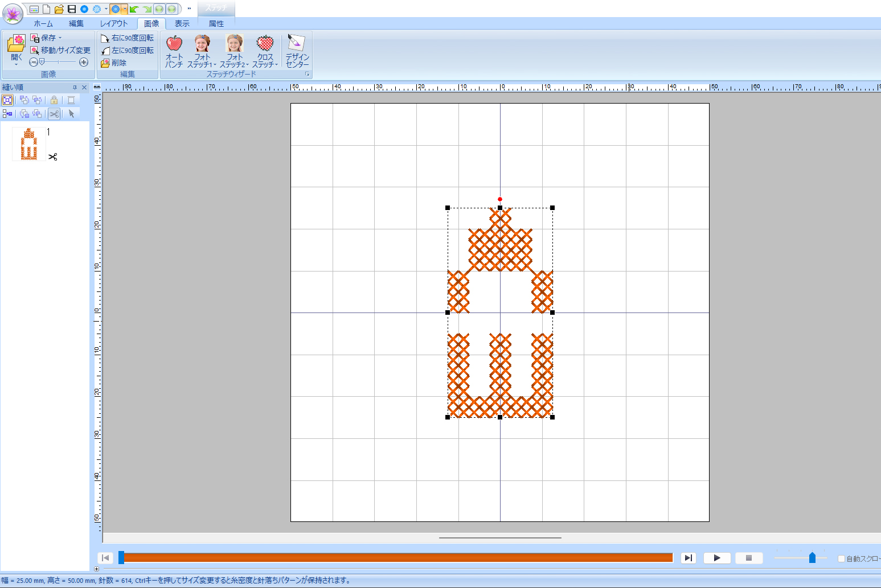Click rotate left 90 degrees (左に90度回転)
Viewport: 881px width, 588px height.
[x=127, y=51]
